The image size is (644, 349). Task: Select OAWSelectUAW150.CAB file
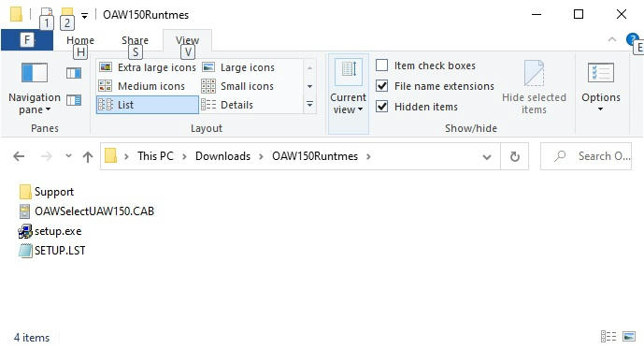87,211
